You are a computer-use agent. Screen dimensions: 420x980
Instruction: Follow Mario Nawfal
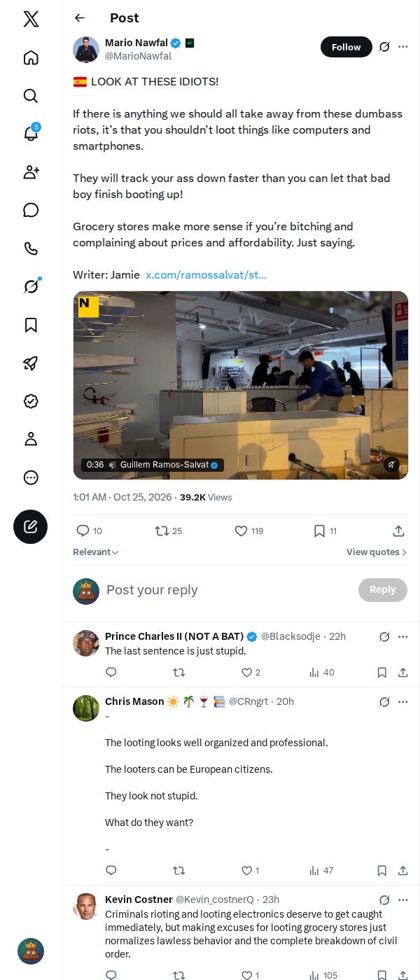(346, 47)
